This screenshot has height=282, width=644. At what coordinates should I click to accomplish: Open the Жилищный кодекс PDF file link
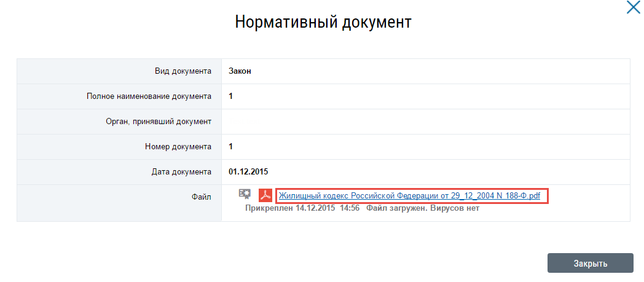[409, 196]
